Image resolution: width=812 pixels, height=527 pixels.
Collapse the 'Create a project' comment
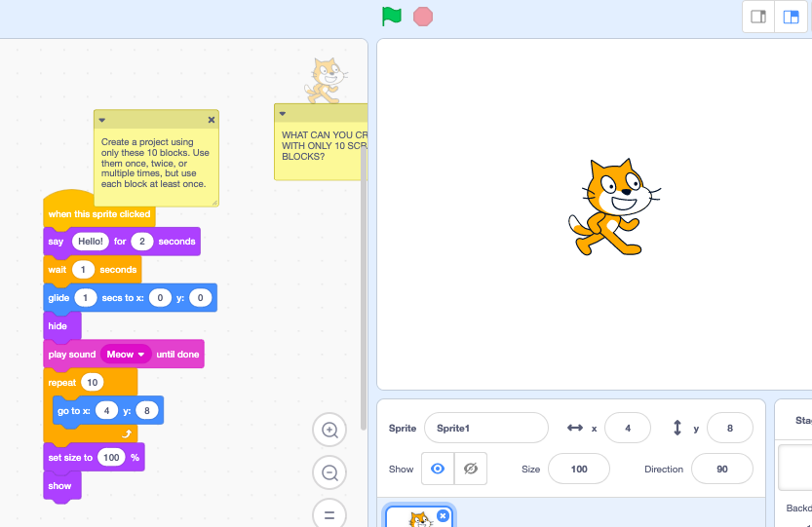(x=102, y=120)
